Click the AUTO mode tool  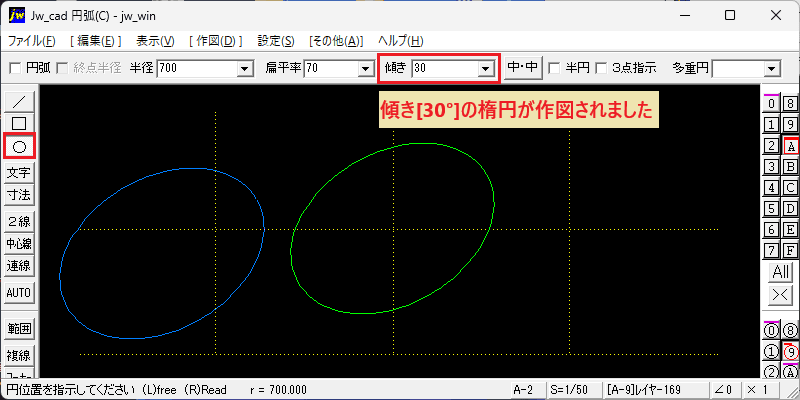[19, 293]
